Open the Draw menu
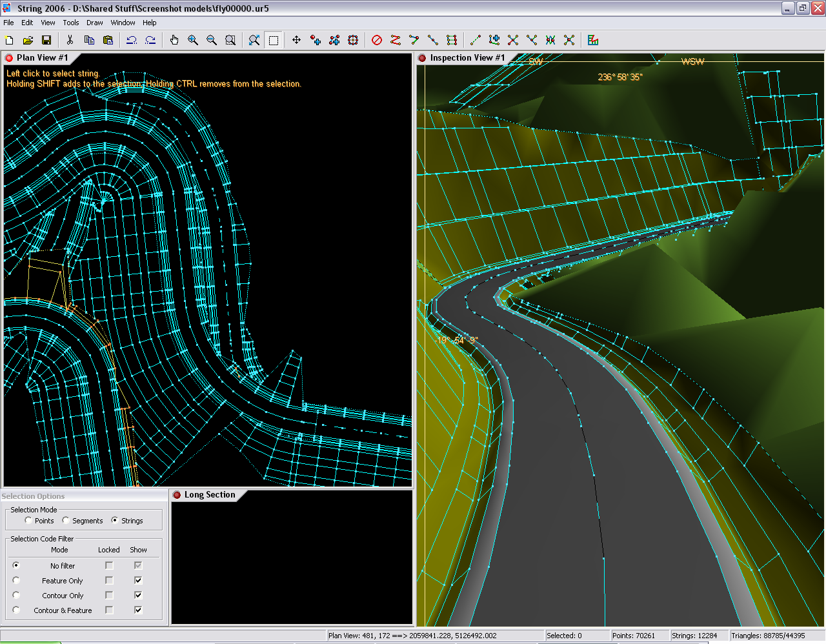 [94, 23]
